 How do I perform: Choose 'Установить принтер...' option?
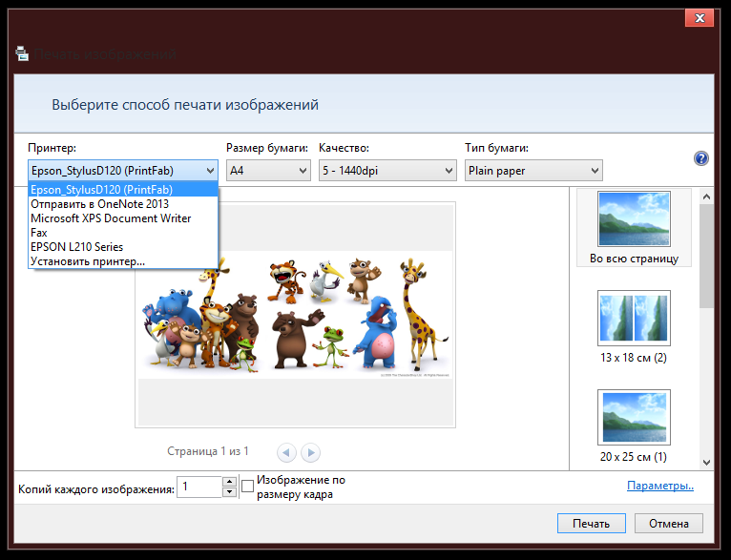coord(123,261)
